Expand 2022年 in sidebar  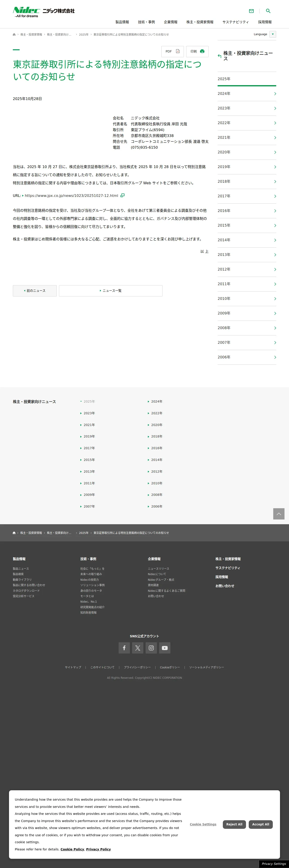[x=247, y=123]
